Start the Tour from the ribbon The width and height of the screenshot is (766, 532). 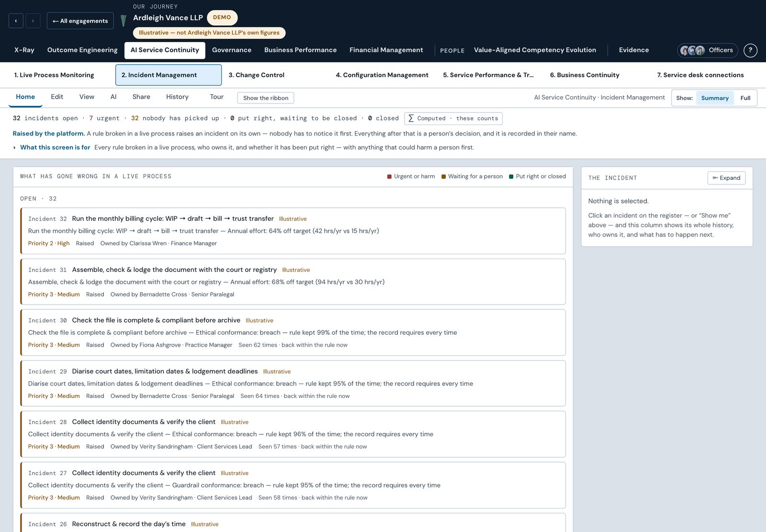tap(216, 97)
